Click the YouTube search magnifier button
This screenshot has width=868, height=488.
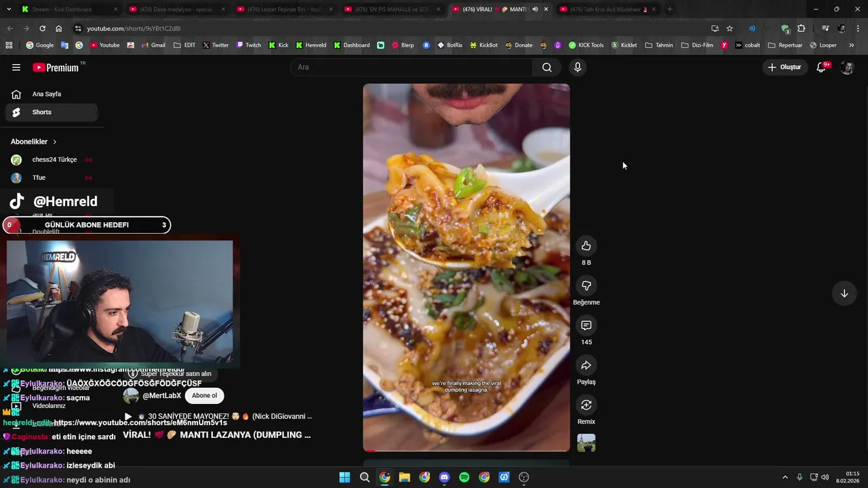tap(547, 67)
